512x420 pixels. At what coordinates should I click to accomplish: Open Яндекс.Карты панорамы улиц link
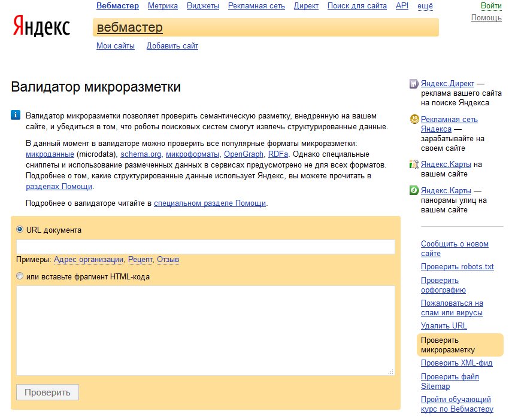pos(446,190)
